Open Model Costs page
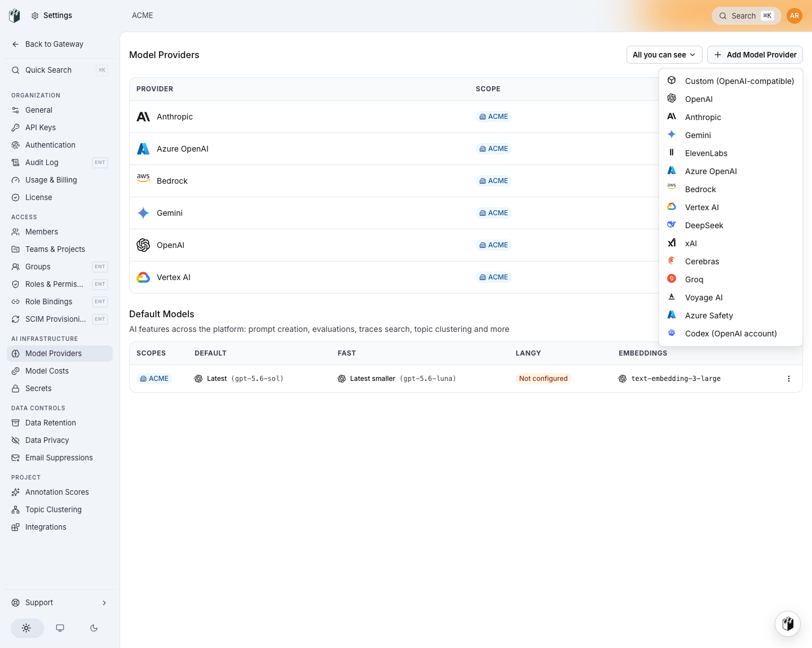This screenshot has width=812, height=648. click(60, 371)
